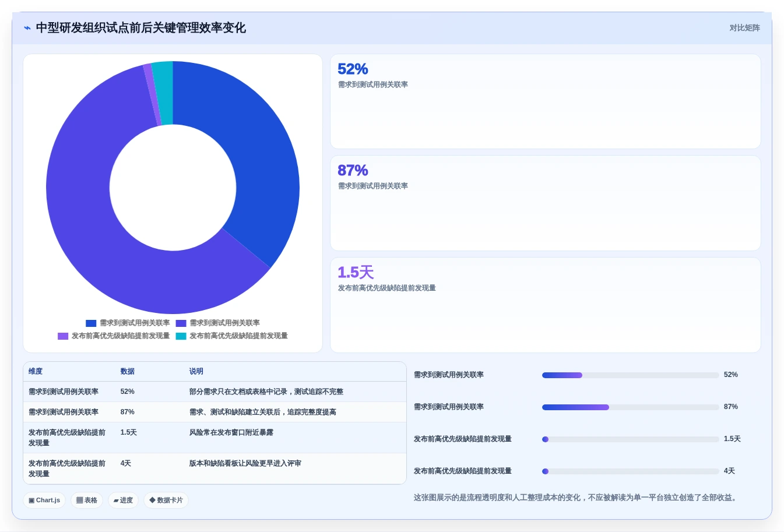Click the description 部分需求只在文档或表格中记录
This screenshot has height=532, width=784.
[x=266, y=392]
